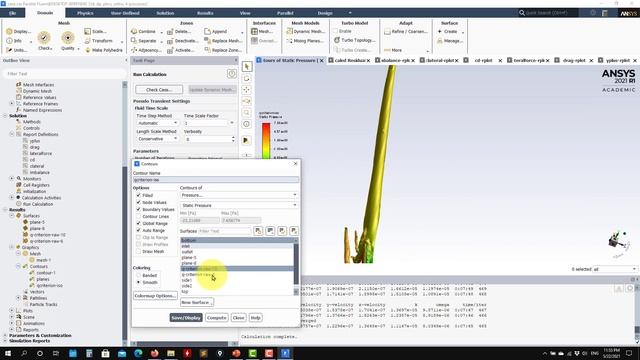The image size is (640, 360).
Task: Click the mesh Display icon in ribbon
Action: [18, 31]
